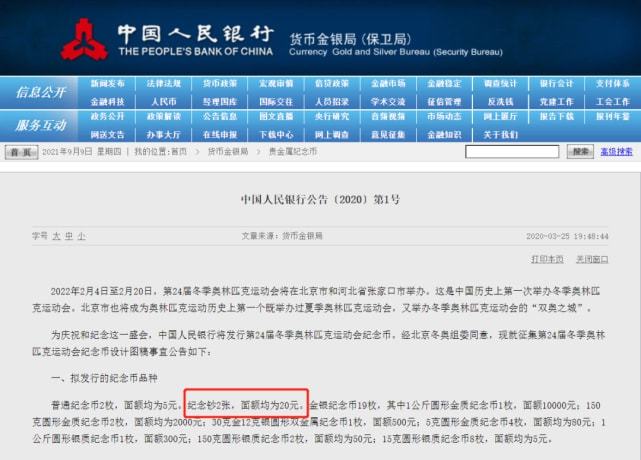Open 网上调查 navigation item
641x460 pixels.
(332, 135)
